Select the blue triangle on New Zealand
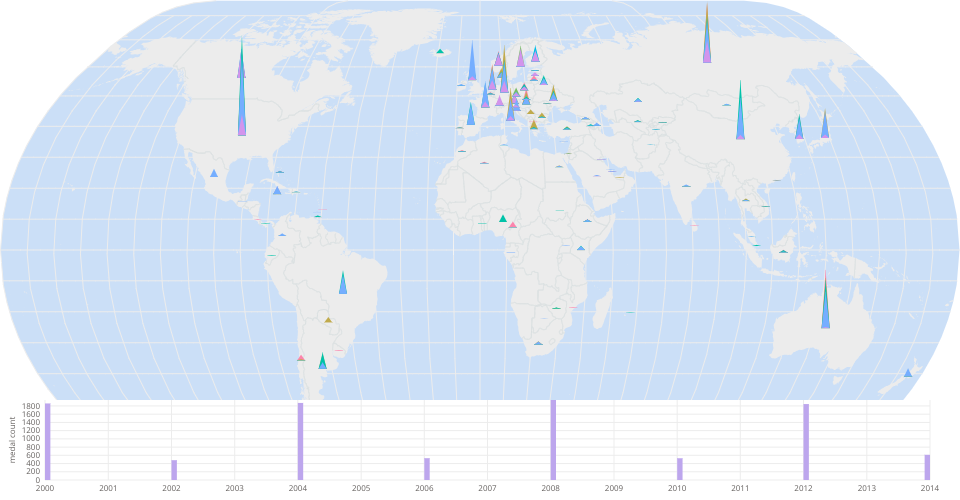The height and width of the screenshot is (500, 960). pyautogui.click(x=908, y=373)
